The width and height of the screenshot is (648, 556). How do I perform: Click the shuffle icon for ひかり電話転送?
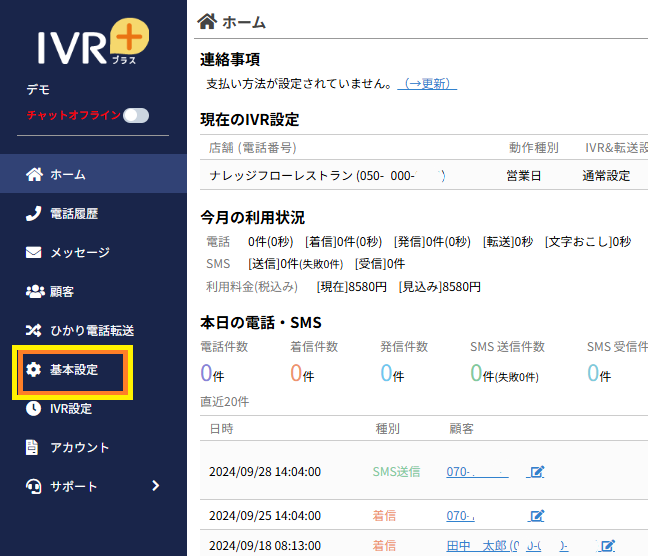[33, 330]
